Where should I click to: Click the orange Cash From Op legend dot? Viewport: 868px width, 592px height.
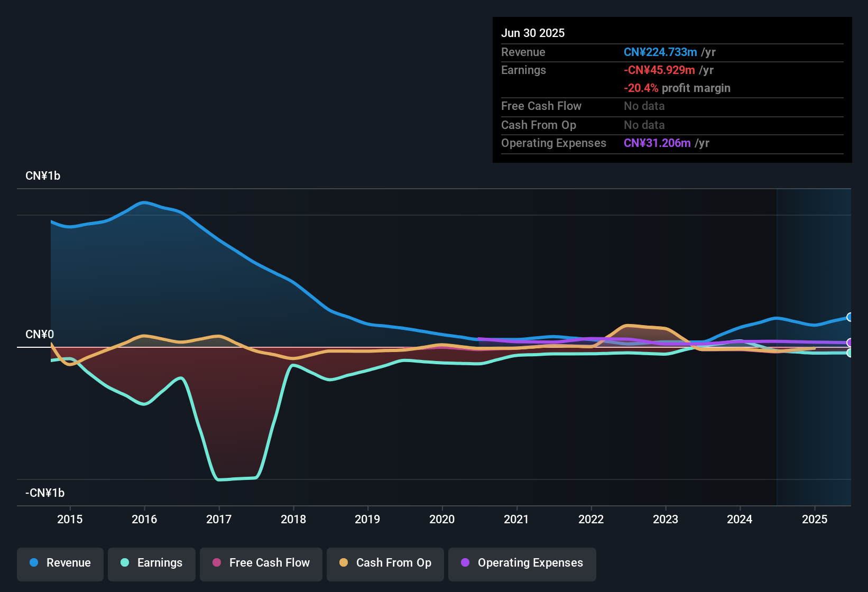click(x=344, y=563)
